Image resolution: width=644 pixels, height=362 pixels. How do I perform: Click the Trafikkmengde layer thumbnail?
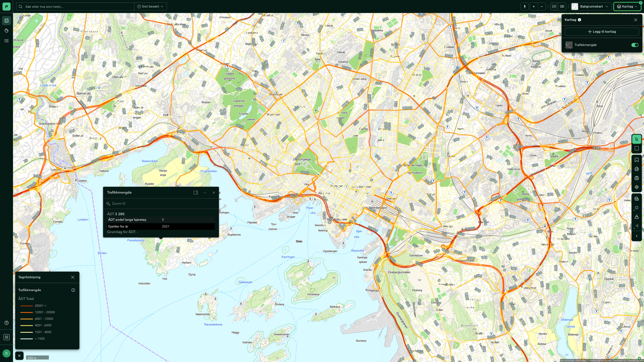pos(569,45)
